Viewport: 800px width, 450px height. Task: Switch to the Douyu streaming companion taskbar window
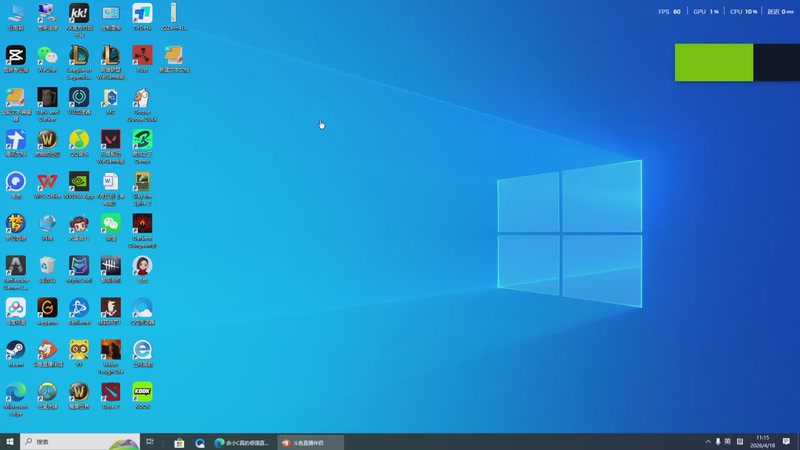(310, 442)
